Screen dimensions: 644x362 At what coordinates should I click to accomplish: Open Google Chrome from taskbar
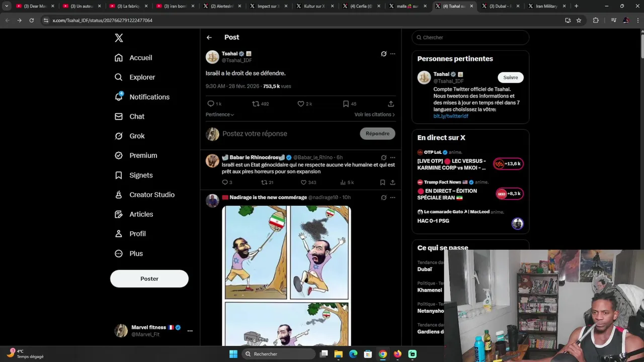(x=383, y=354)
